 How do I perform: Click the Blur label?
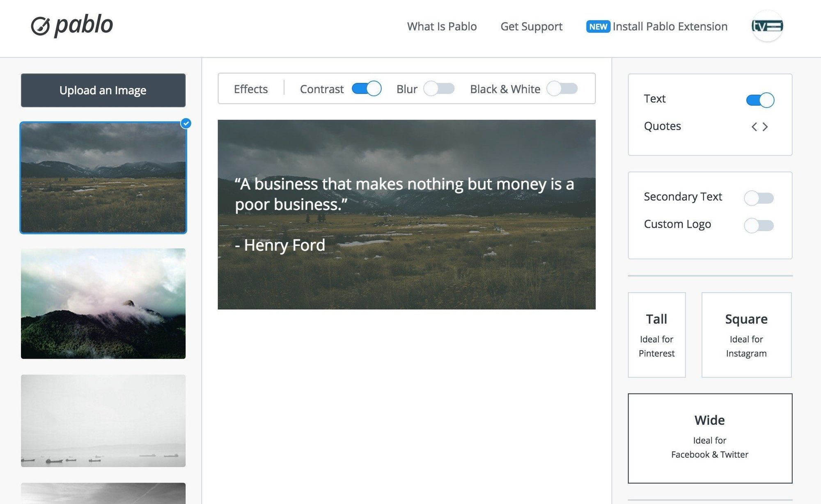[x=406, y=89]
